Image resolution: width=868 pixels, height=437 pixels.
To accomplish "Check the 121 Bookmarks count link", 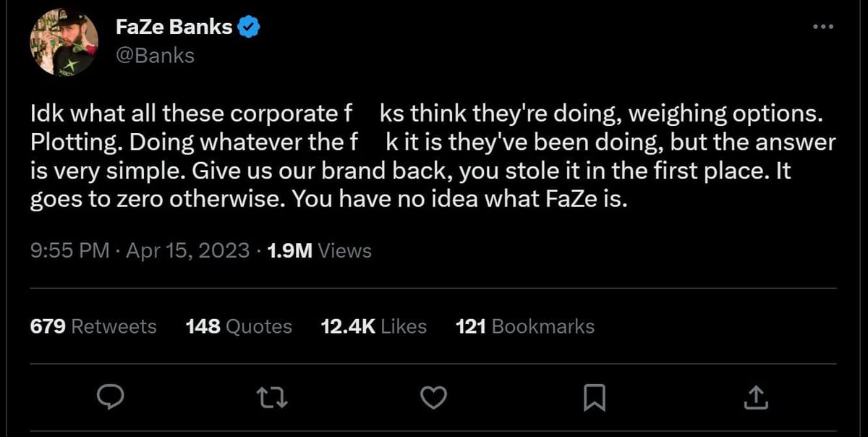I will click(x=525, y=326).
